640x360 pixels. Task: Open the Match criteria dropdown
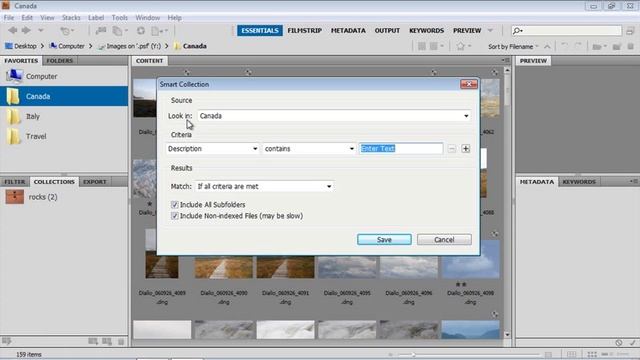[x=264, y=187]
